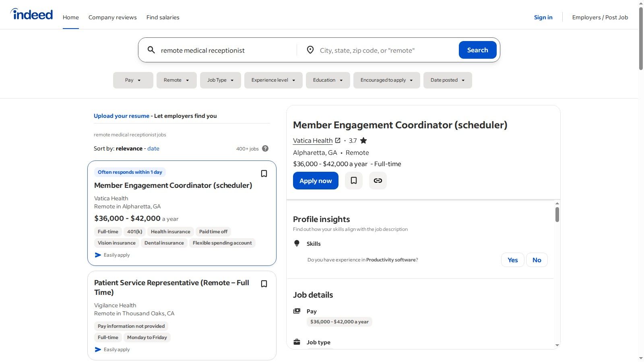
Task: Click the Indeed logo
Action: [x=31, y=14]
